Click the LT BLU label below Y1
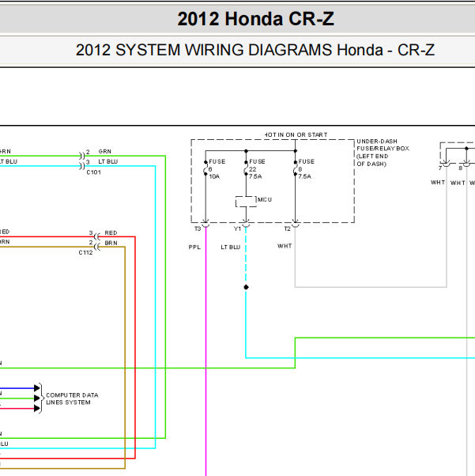Screen dimensions: 475x476 point(230,247)
